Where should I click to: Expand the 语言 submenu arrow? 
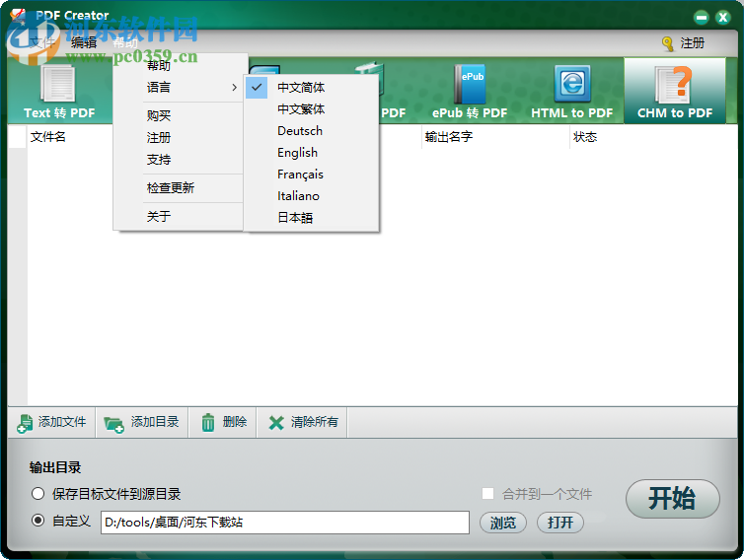[x=235, y=87]
